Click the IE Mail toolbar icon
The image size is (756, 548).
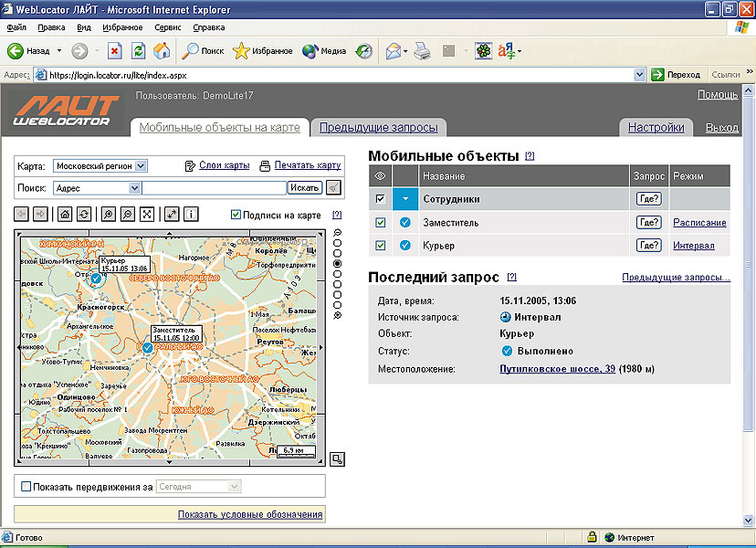[x=394, y=50]
